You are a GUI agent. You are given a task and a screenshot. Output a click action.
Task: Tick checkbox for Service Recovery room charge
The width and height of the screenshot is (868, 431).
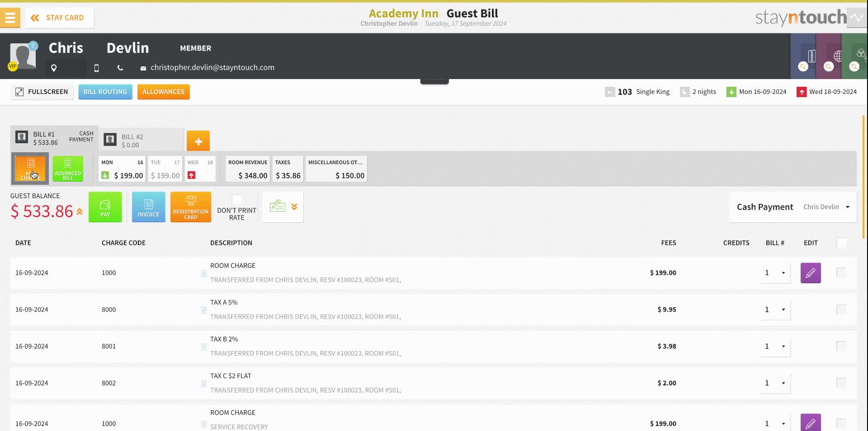click(x=841, y=424)
